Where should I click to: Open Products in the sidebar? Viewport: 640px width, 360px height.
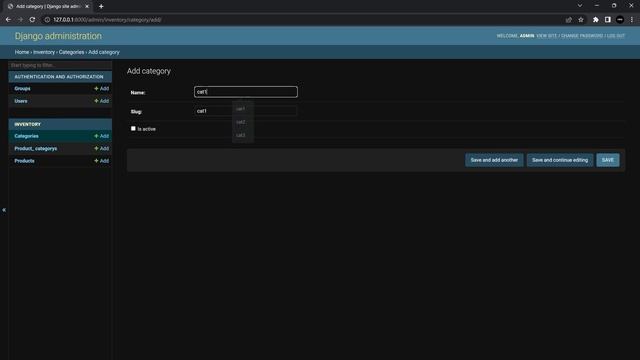(x=24, y=161)
